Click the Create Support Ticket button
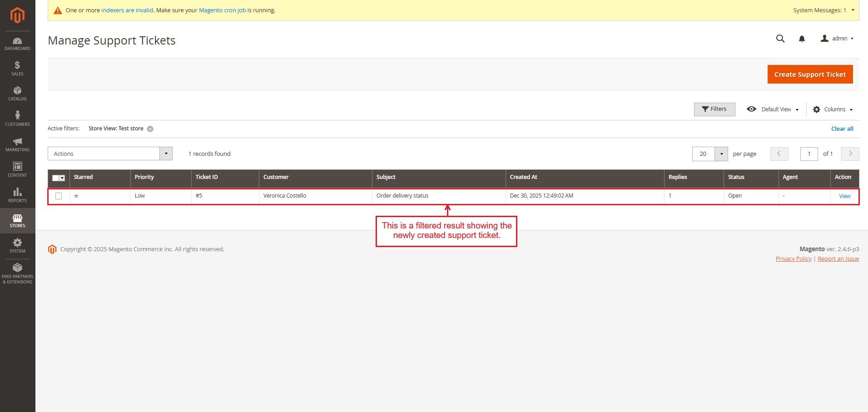Screen dimensions: 868x412 click(x=810, y=74)
